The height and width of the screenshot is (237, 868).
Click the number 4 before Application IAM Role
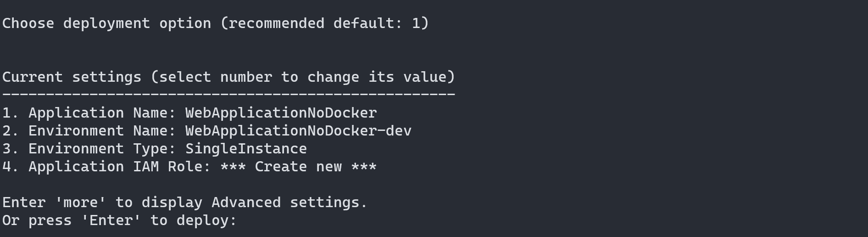click(x=6, y=167)
